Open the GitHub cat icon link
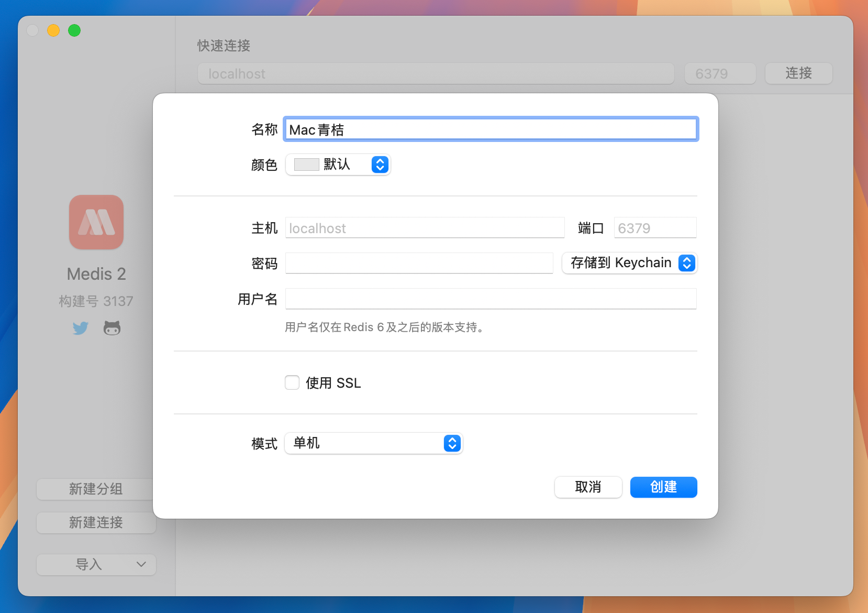The width and height of the screenshot is (868, 613). (112, 329)
